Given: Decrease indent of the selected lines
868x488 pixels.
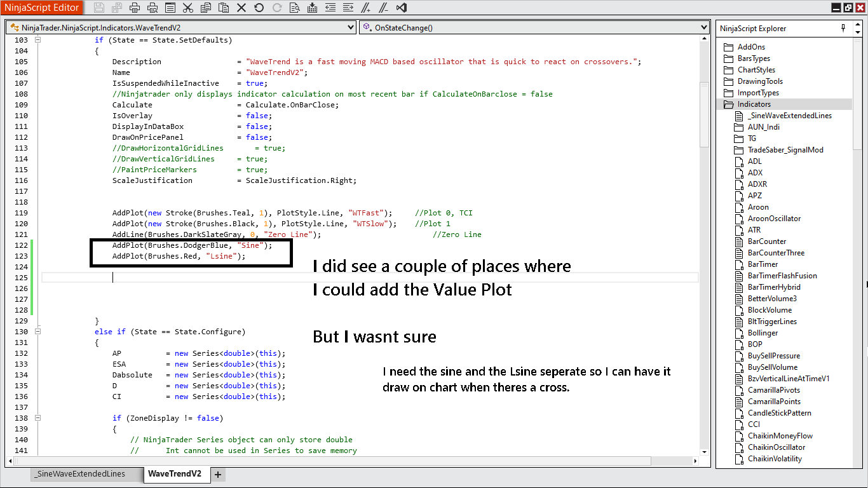Looking at the screenshot, I should coord(330,8).
